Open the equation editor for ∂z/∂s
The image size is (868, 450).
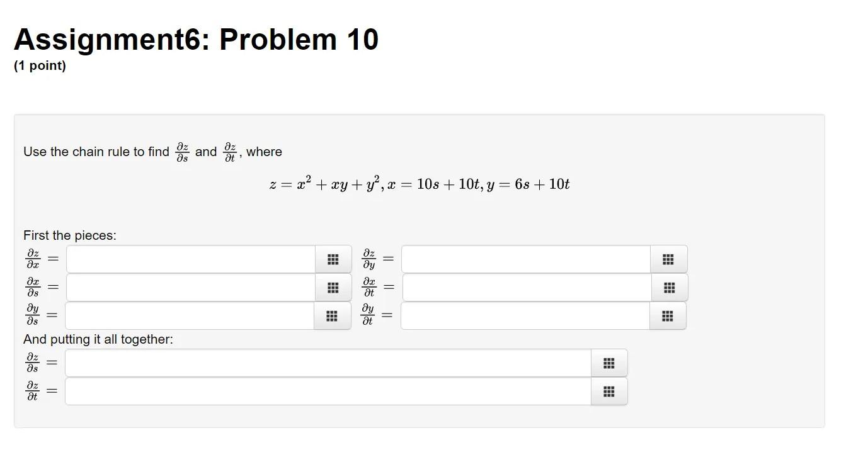pyautogui.click(x=608, y=363)
